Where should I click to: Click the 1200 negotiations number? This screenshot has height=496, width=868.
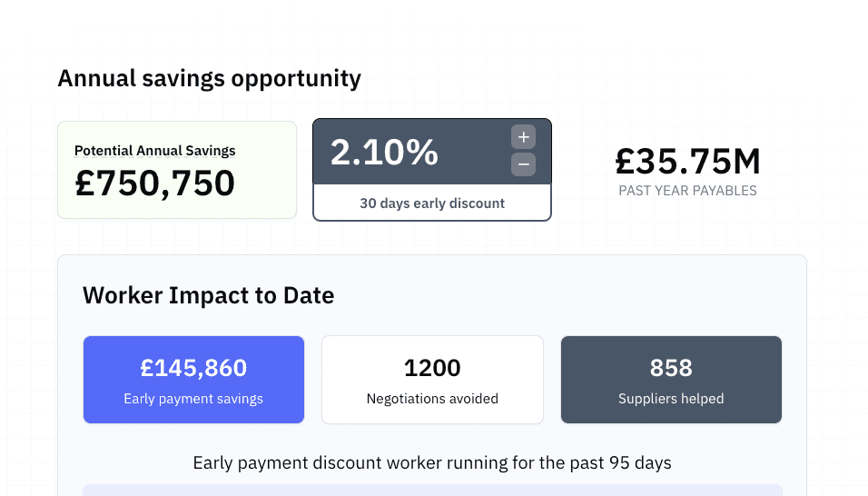pos(432,368)
